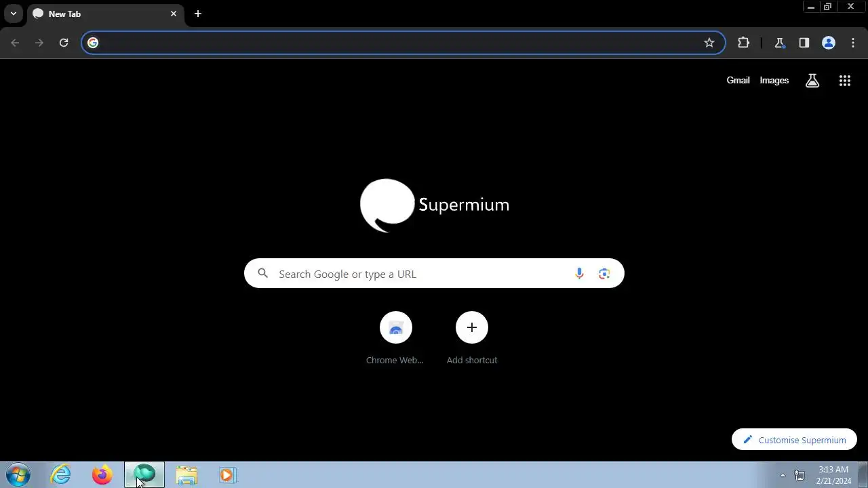Restore down the browser window
Image resolution: width=868 pixels, height=488 pixels.
(827, 7)
